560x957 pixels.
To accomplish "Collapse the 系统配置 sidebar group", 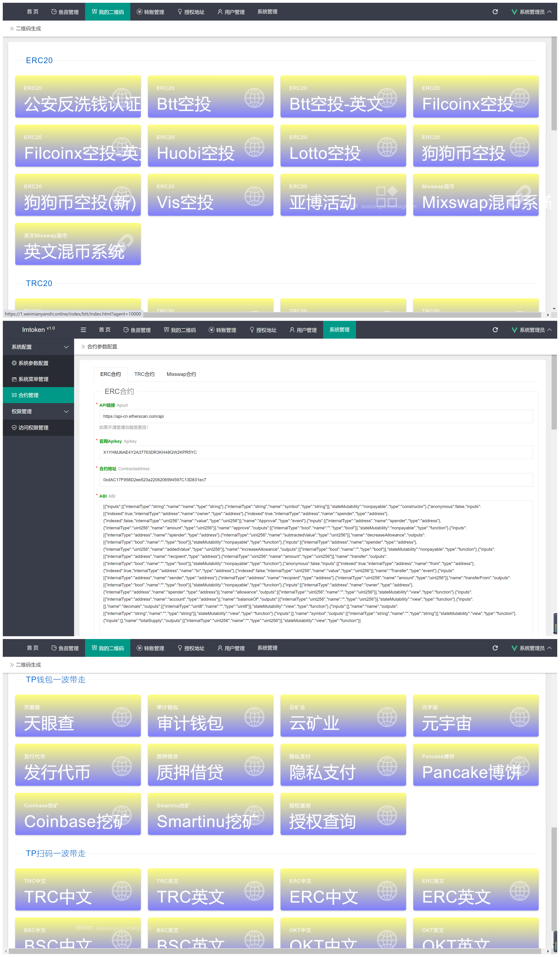I will point(38,347).
